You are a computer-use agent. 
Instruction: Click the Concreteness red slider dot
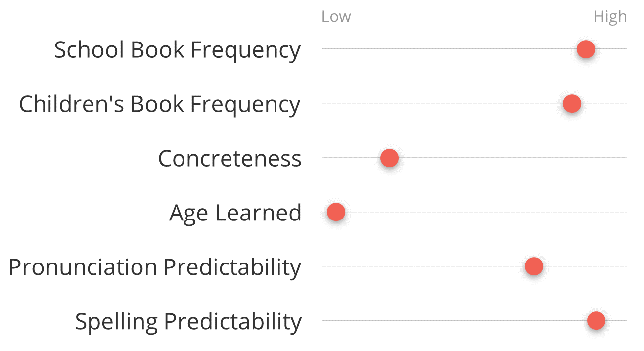click(x=389, y=158)
